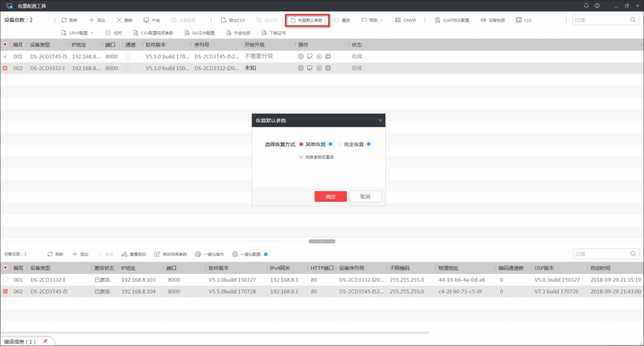Image resolution: width=644 pixels, height=346 pixels.
Task: Click the 导出CSV export button
Action: (x=233, y=20)
